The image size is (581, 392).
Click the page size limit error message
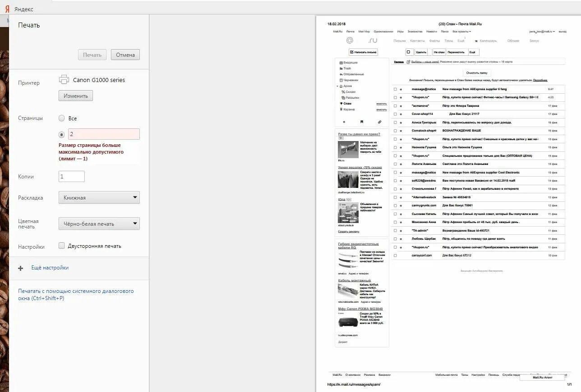[x=91, y=152]
